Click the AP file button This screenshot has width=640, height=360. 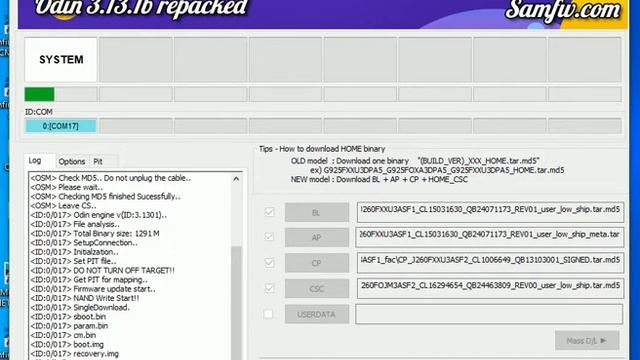pyautogui.click(x=317, y=238)
